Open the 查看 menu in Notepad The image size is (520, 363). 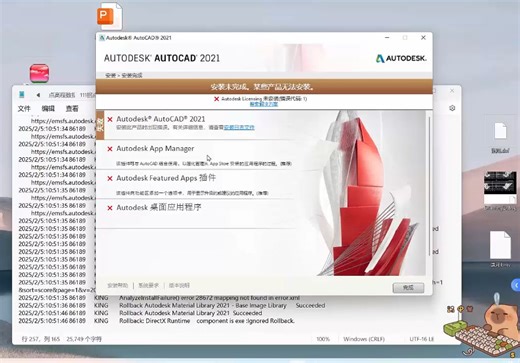72,109
